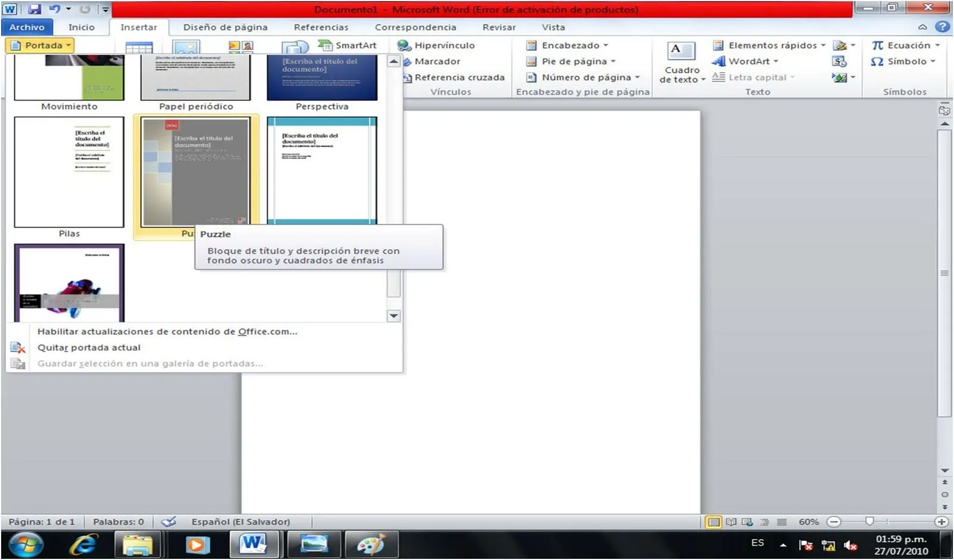Viewport: 954px width, 560px height.
Task: Open the WordArt dropdown
Action: (745, 61)
